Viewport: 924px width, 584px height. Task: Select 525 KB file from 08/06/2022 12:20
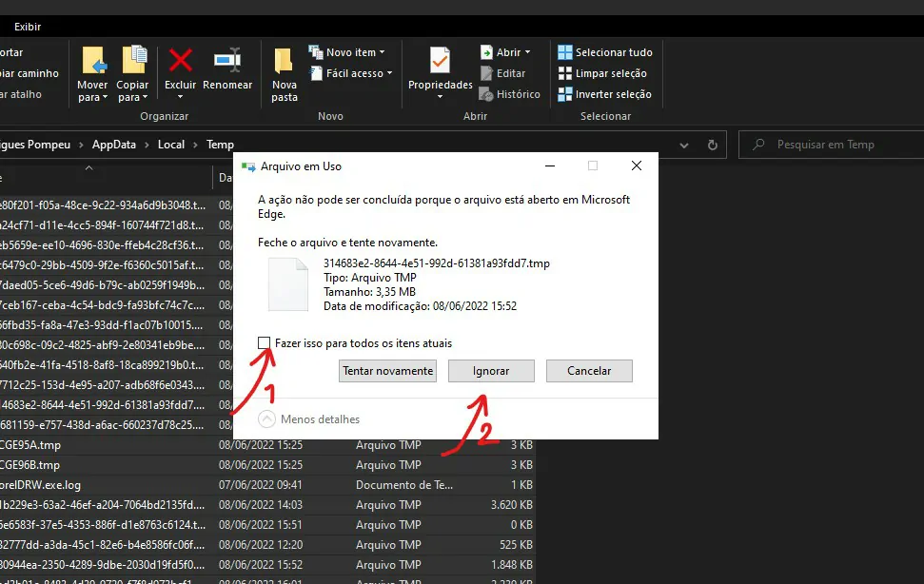(x=267, y=545)
